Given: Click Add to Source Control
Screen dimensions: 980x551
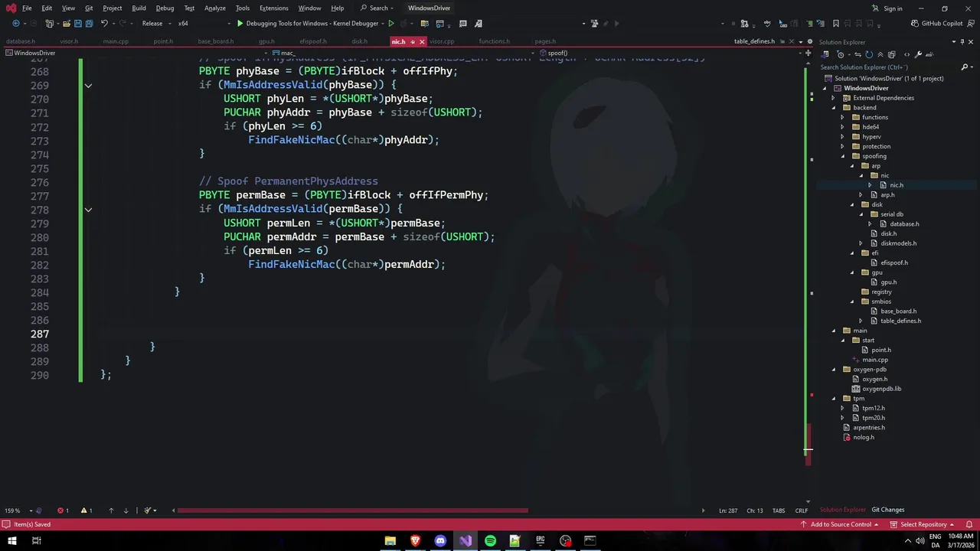Looking at the screenshot, I should (841, 524).
